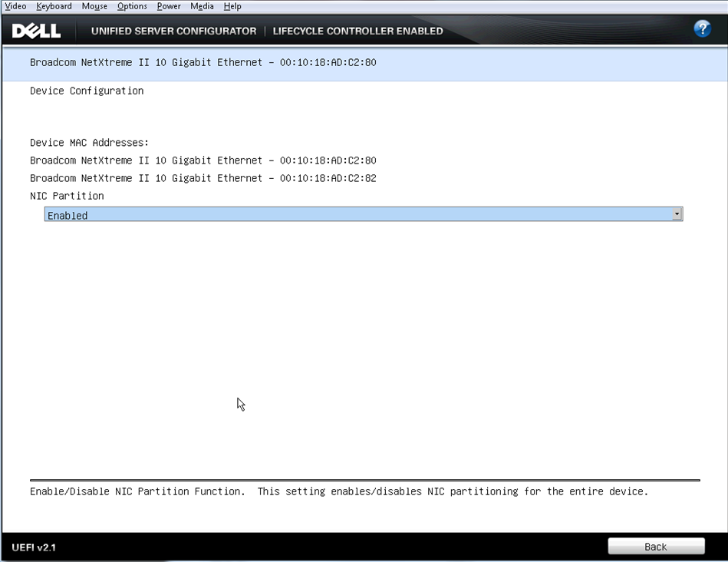Image resolution: width=728 pixels, height=562 pixels.
Task: Select the Enabled value in NIC Partition field
Action: pos(364,214)
